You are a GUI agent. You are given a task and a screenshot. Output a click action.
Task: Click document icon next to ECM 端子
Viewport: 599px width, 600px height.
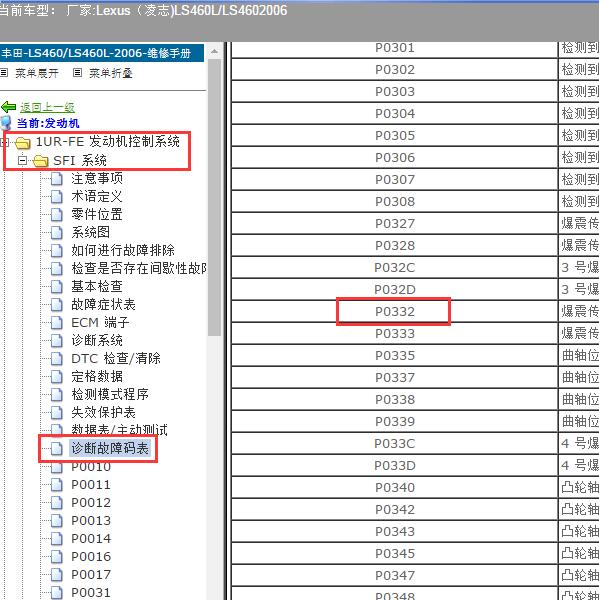(57, 323)
